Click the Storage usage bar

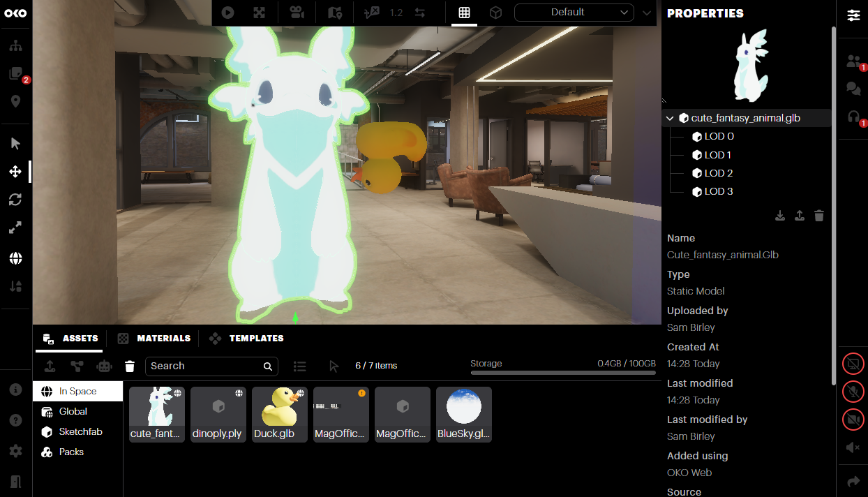pyautogui.click(x=563, y=373)
